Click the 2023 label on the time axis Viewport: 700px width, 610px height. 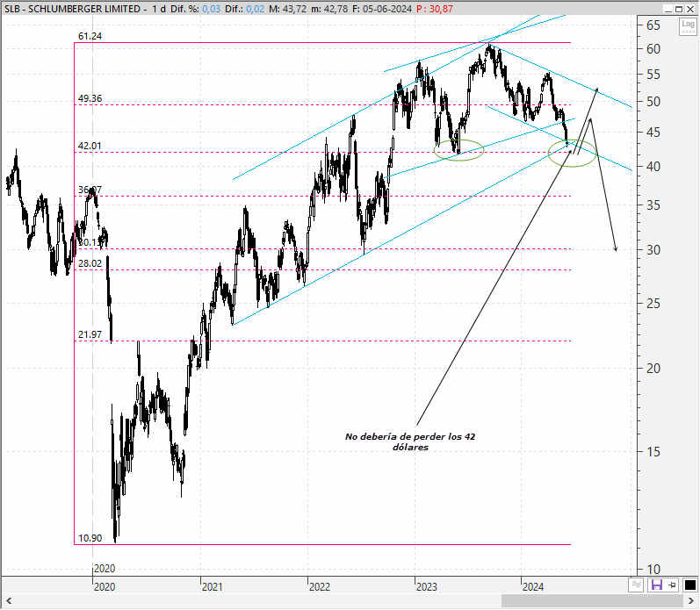tap(426, 586)
